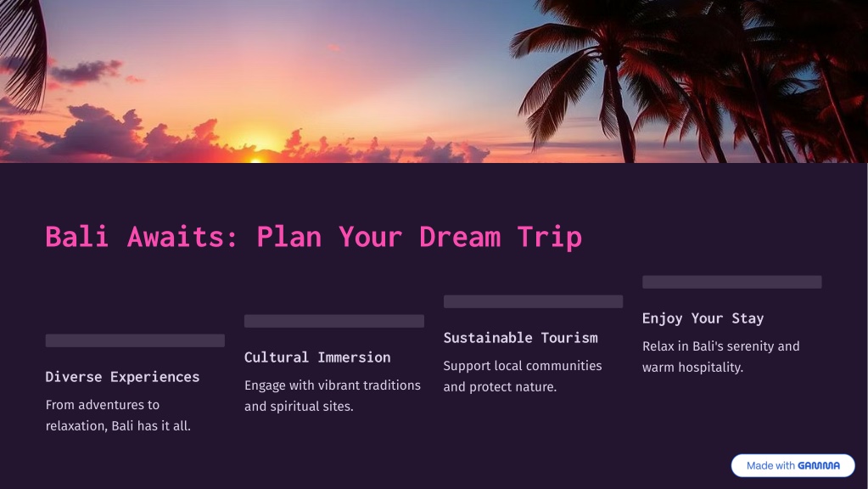Screen dimensions: 868x489
Task: Click text 'Engage with vibrant traditions'
Action: (332, 385)
